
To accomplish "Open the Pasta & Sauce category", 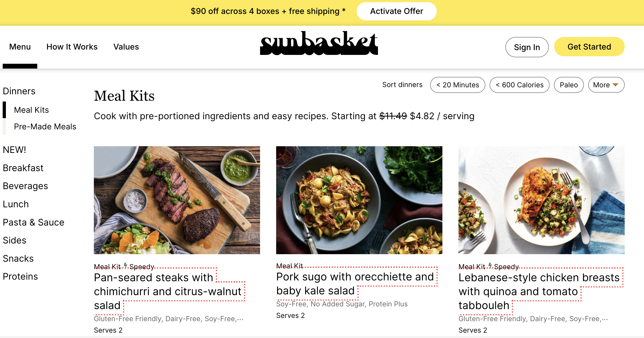I will 34,222.
